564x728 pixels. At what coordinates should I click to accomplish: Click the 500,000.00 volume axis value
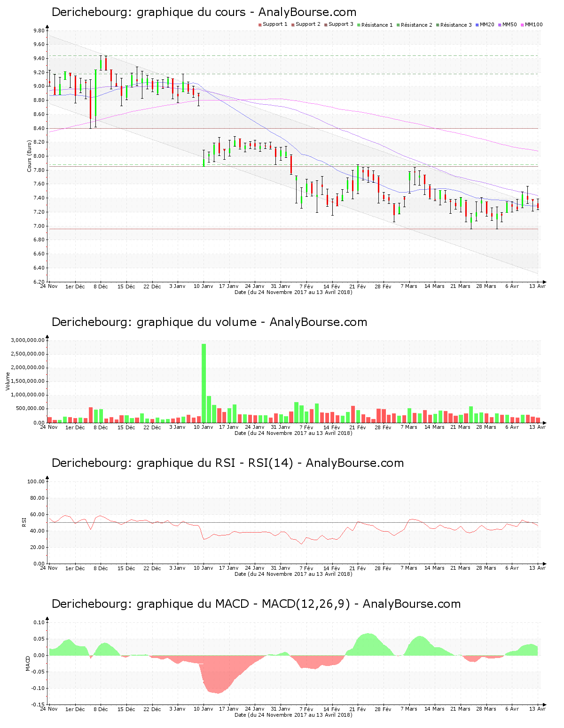[31, 409]
